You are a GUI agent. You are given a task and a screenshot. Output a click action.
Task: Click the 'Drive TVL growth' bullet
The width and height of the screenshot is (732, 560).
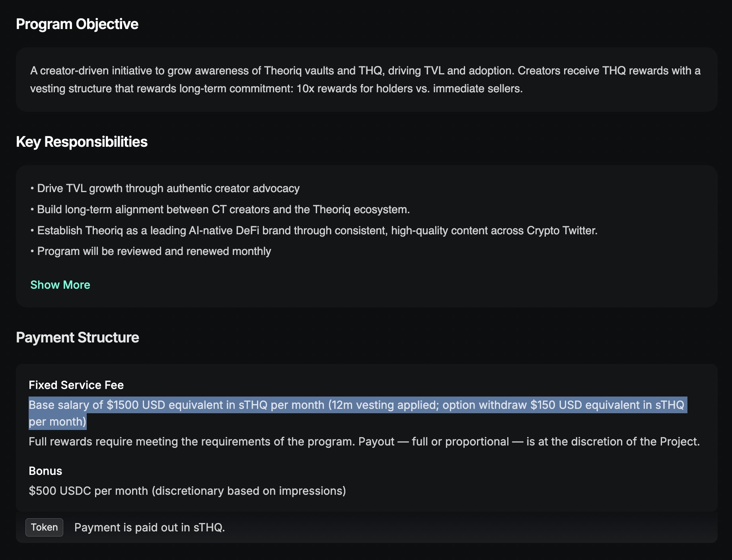point(168,189)
